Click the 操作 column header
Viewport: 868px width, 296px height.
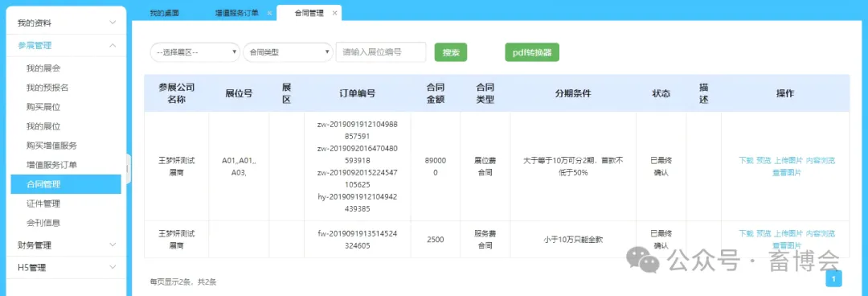[785, 93]
